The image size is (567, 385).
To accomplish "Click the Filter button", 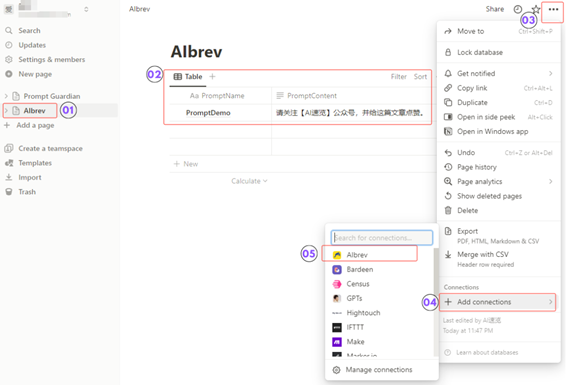I will click(x=398, y=77).
